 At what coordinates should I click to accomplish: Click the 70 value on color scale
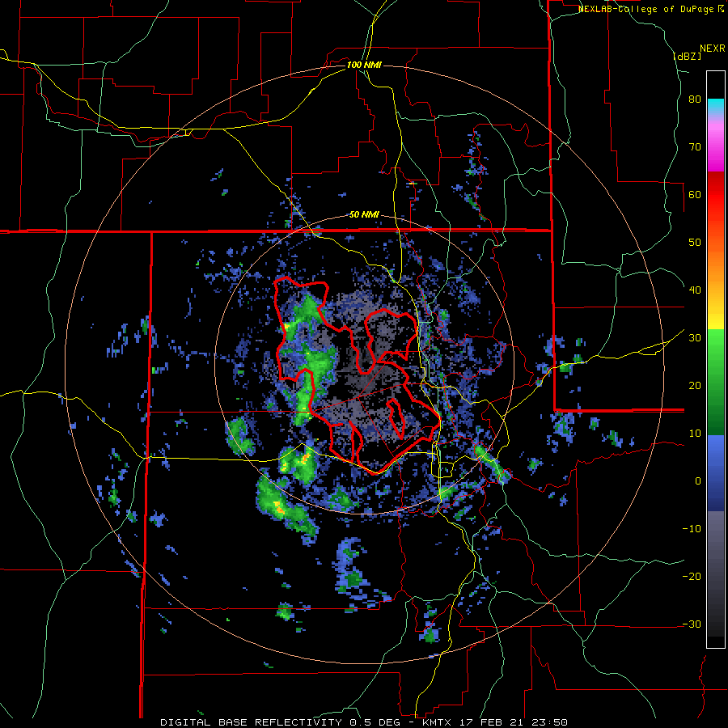pyautogui.click(x=695, y=147)
